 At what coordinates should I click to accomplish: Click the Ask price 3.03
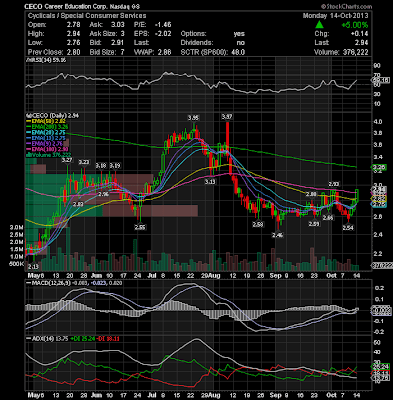click(x=118, y=25)
